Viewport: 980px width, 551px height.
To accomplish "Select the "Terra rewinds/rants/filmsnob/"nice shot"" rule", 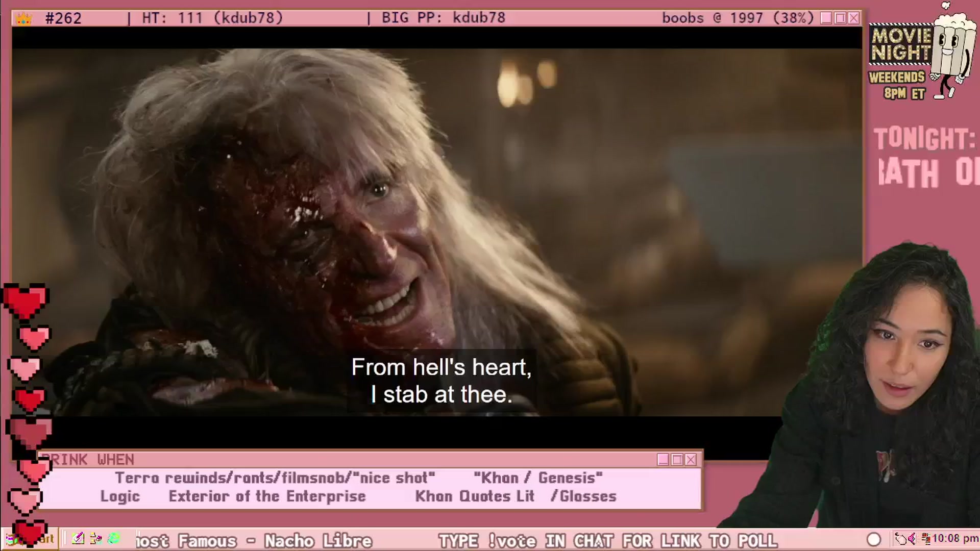I will pos(275,478).
